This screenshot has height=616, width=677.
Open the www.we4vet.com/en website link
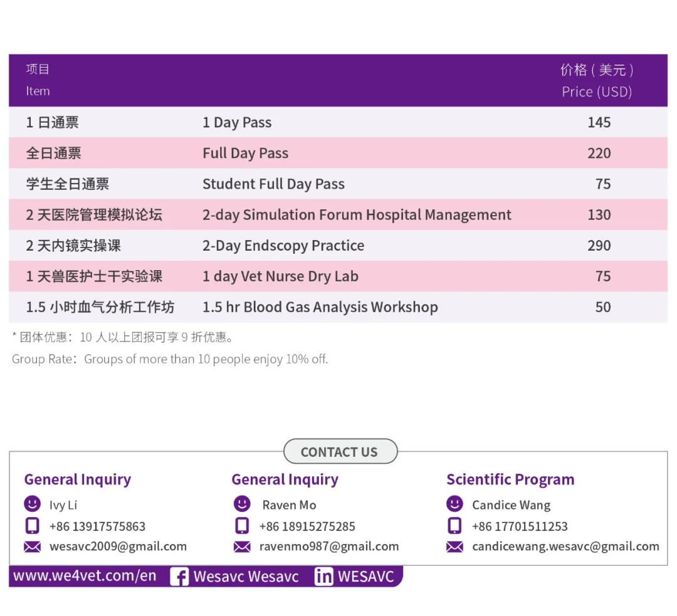(85, 576)
